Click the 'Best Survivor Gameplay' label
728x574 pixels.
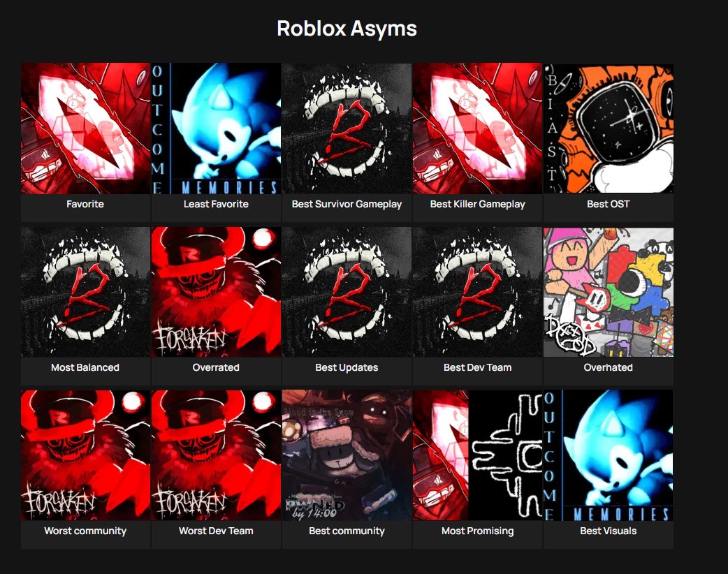(x=347, y=204)
